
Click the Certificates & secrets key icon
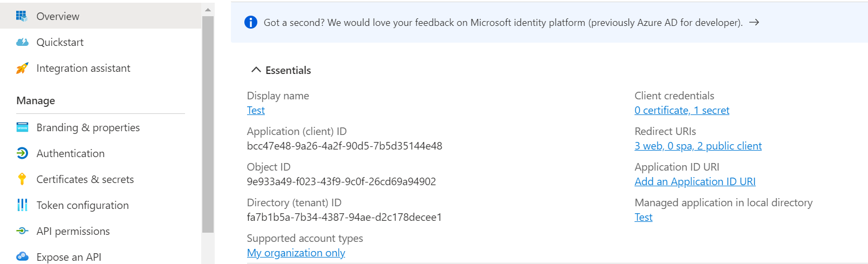(22, 179)
